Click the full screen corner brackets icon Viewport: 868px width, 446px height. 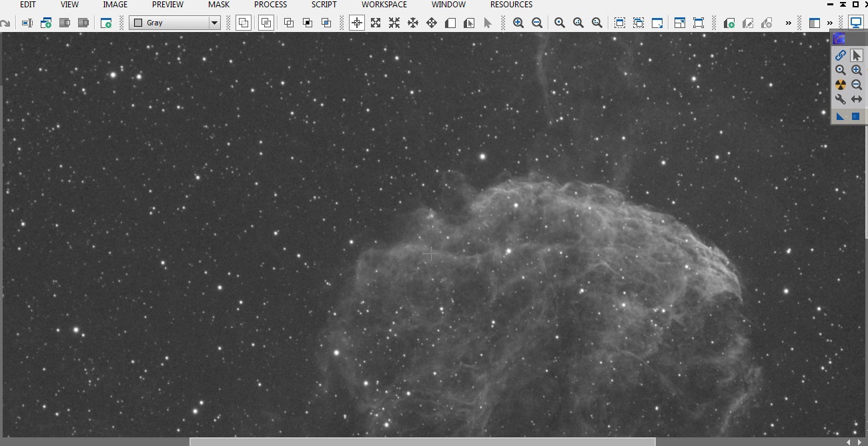click(699, 23)
